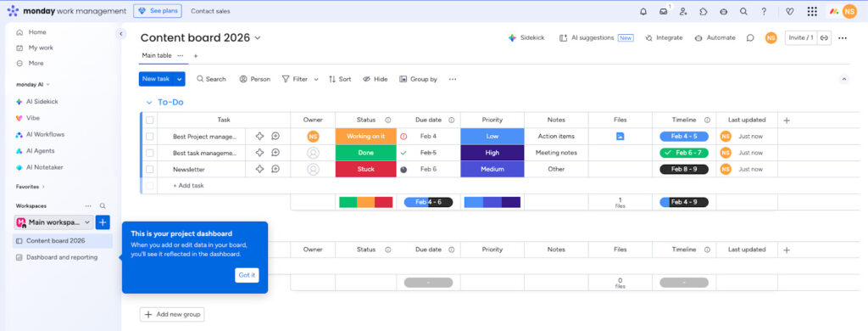Add a column with the plus icon in To-Do header

point(787,120)
